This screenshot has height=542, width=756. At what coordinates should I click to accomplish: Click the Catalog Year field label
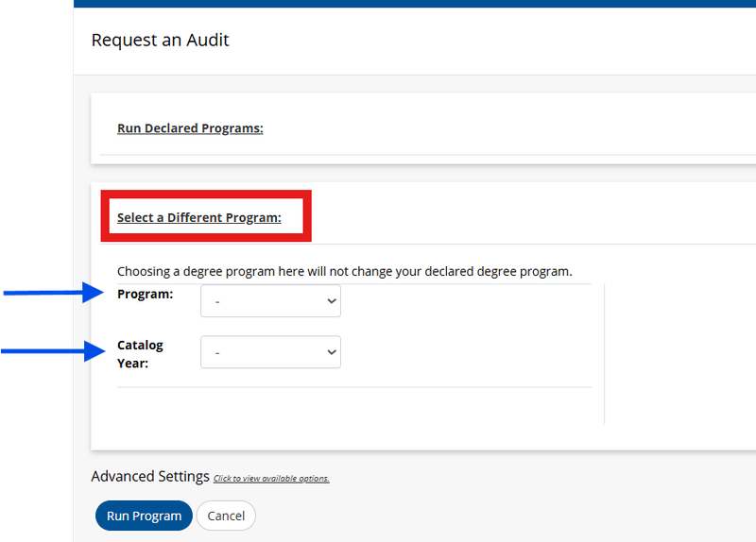coord(140,354)
